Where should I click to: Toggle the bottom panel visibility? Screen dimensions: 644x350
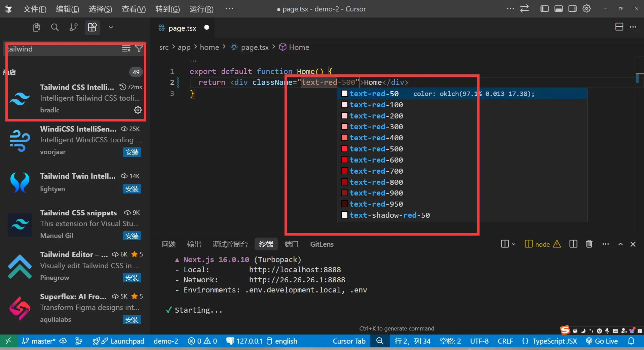[x=559, y=8]
